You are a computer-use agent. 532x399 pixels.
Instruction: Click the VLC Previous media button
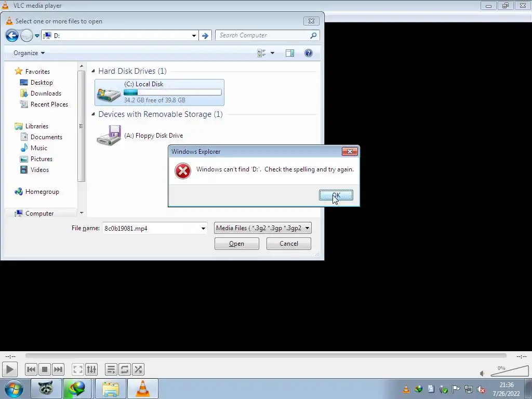pos(31,369)
